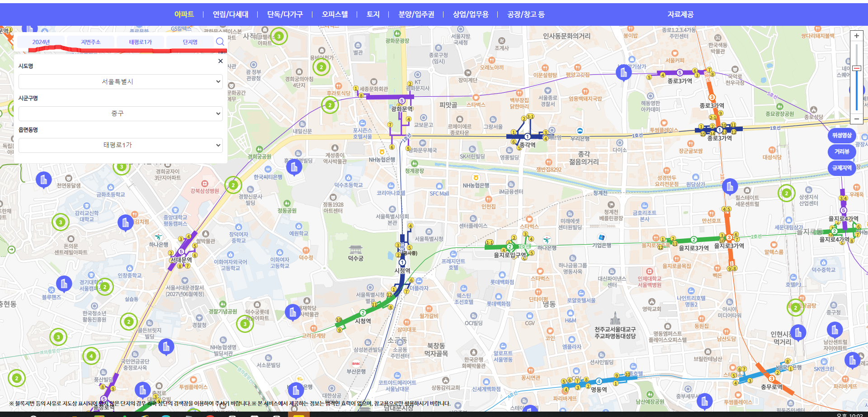Click the 을지로입구역 station label

coord(510,255)
